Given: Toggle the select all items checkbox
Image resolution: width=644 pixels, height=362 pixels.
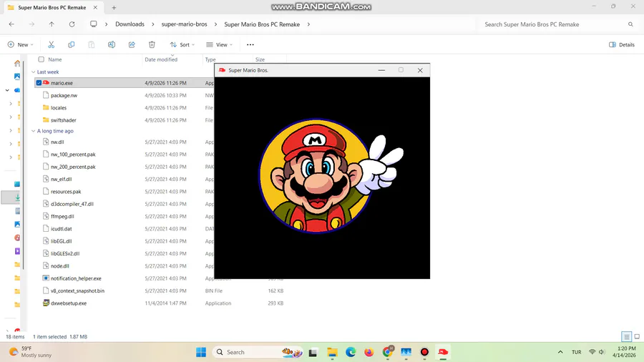Looking at the screenshot, I should click(41, 59).
